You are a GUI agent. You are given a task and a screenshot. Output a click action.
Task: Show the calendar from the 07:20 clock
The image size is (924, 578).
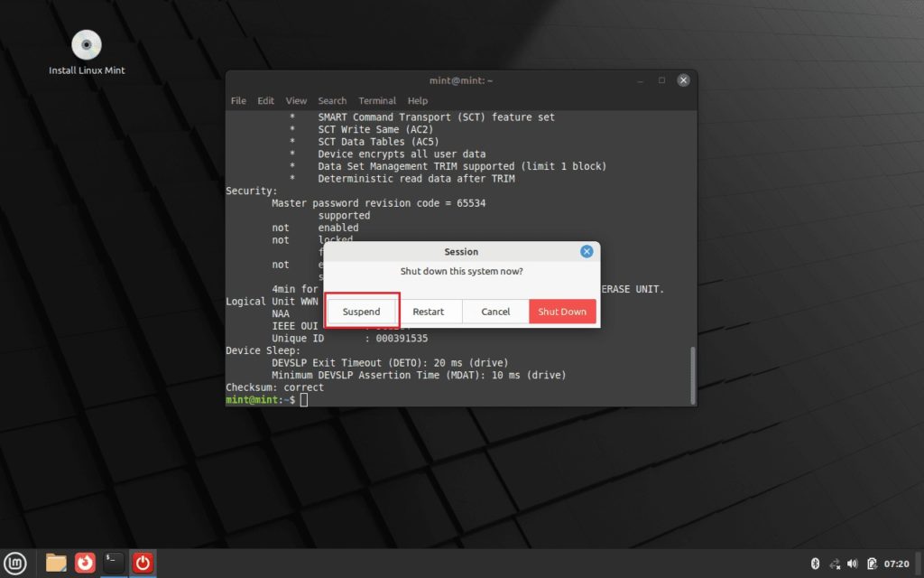coord(896,564)
